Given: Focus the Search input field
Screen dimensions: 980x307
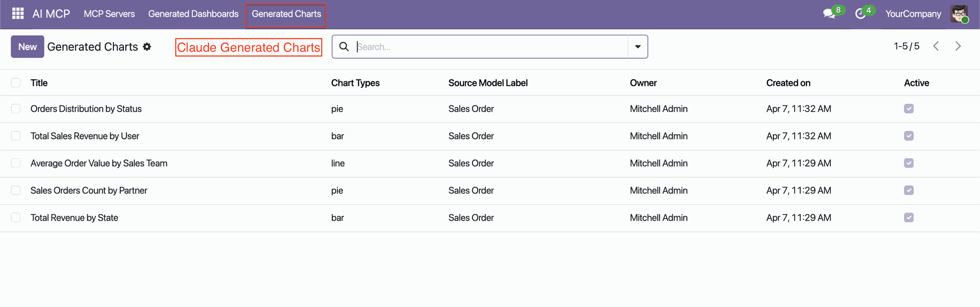Looking at the screenshot, I should (490, 47).
